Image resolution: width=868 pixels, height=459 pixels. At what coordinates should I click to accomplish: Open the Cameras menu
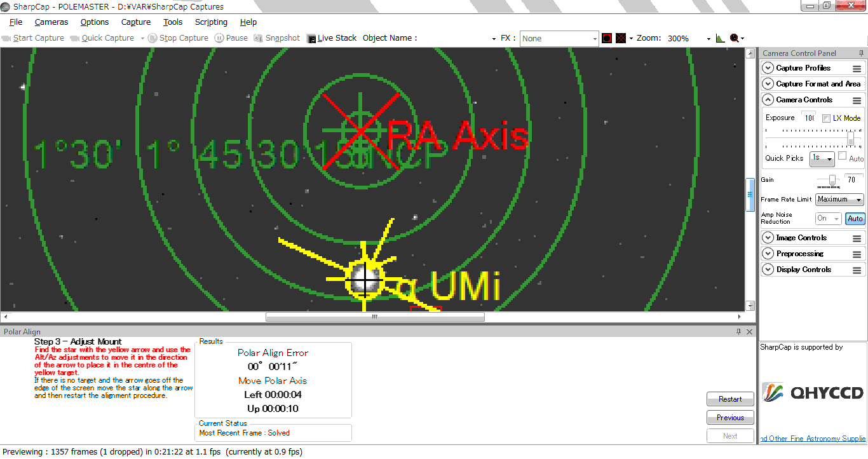pos(51,22)
